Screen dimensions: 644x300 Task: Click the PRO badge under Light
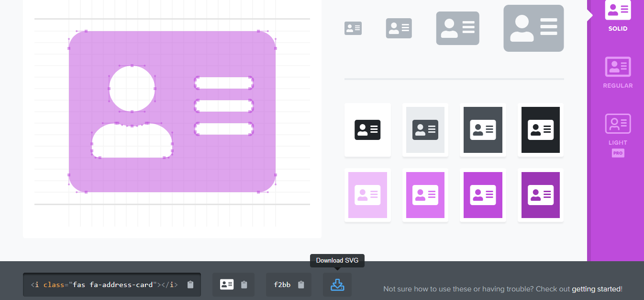(618, 153)
